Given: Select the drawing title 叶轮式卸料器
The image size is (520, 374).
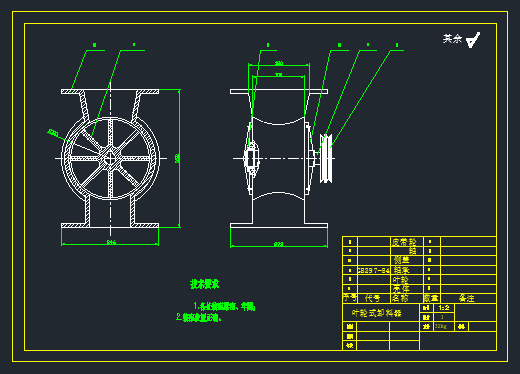Looking at the screenshot, I should coord(377,313).
